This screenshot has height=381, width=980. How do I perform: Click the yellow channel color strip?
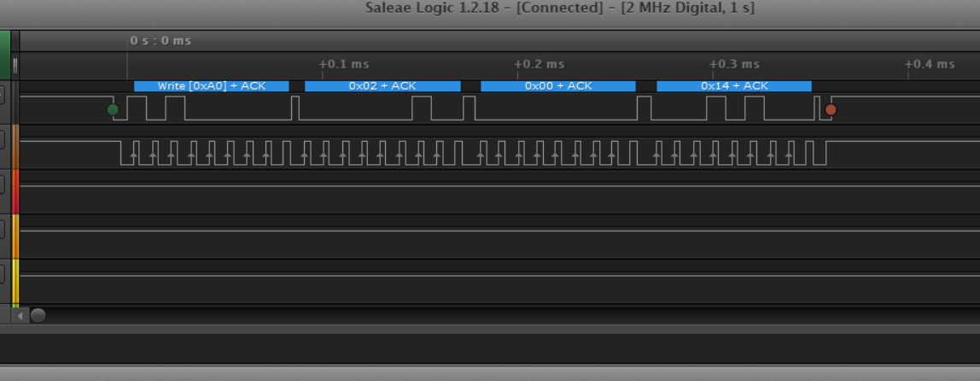click(15, 281)
